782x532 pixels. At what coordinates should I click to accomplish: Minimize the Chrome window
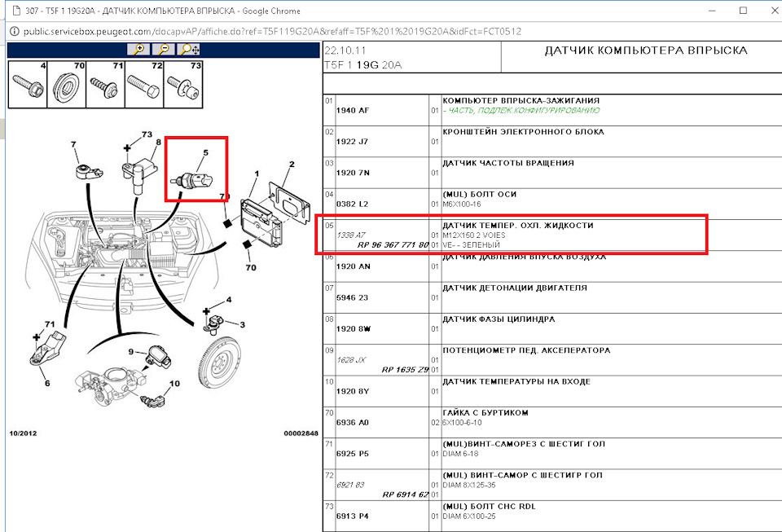(712, 11)
